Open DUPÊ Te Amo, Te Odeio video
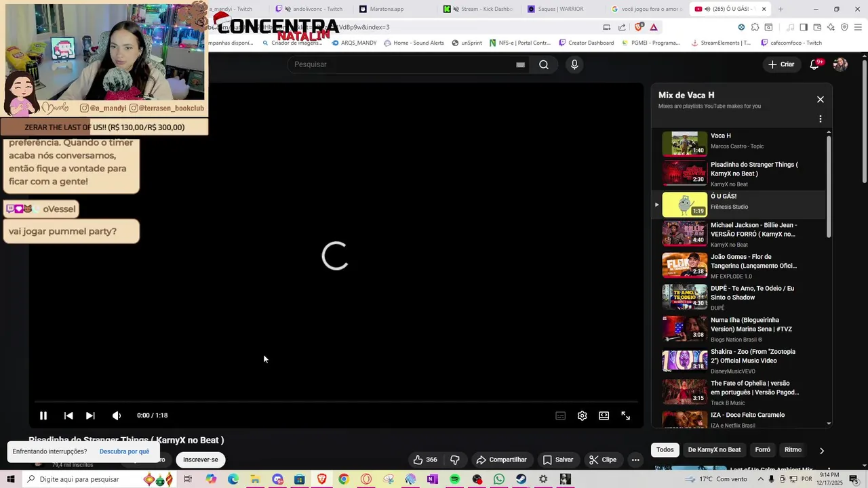The width and height of the screenshot is (868, 488). pyautogui.click(x=739, y=297)
